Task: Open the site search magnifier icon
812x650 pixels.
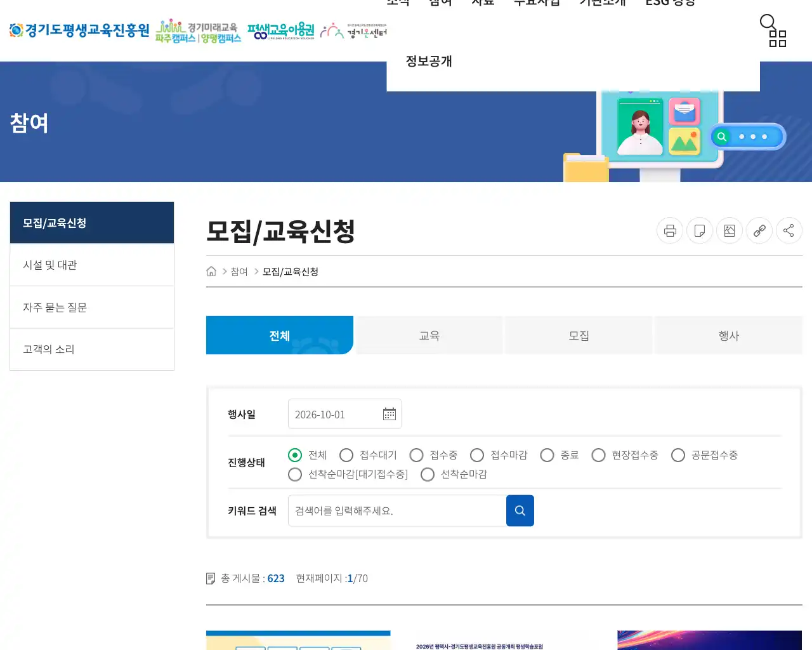Action: [768, 22]
